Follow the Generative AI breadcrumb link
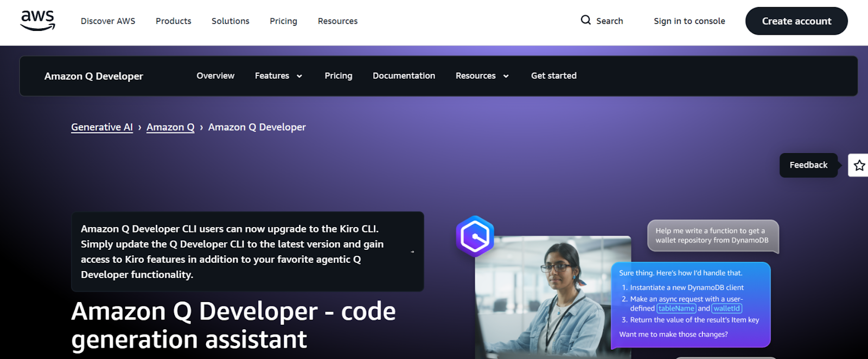Screen dimensions: 868x359 pos(102,127)
